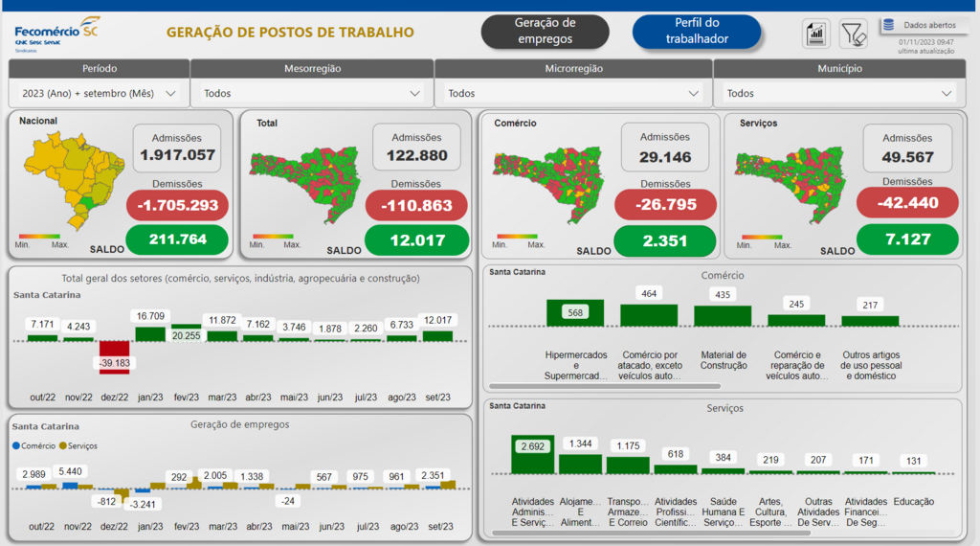980x546 pixels.
Task: Expand the Mesorregião dropdown
Action: pos(311,93)
